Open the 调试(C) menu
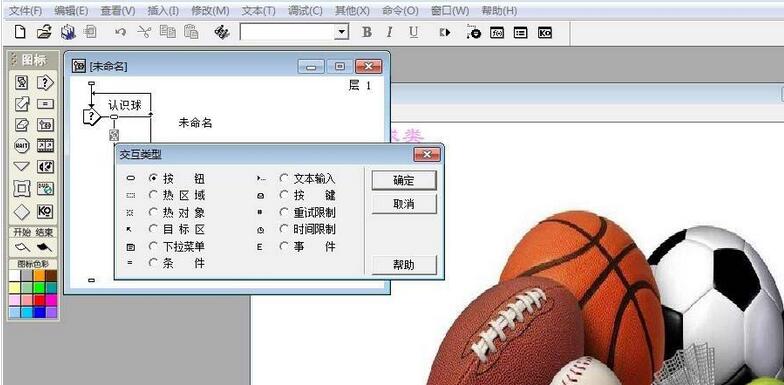 pos(305,10)
